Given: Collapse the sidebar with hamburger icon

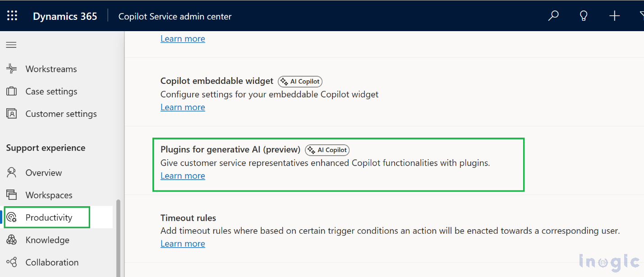Looking at the screenshot, I should [11, 45].
